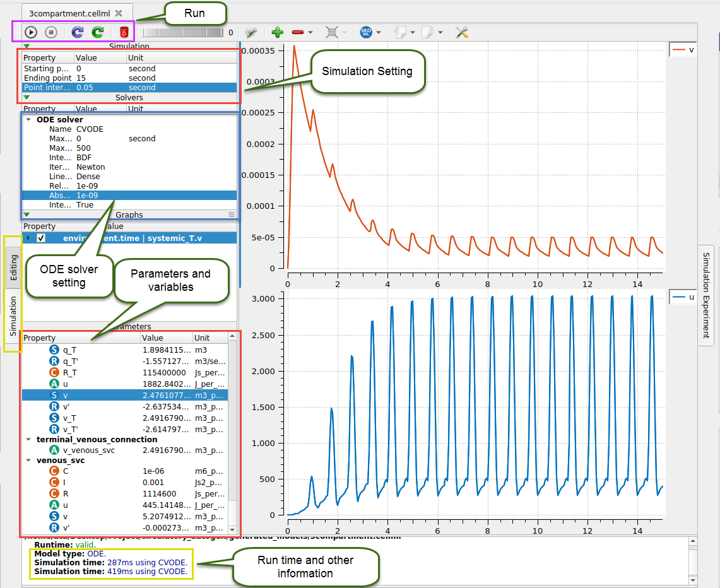The height and width of the screenshot is (588, 720).
Task: Open preferences with wrench and screwdriver icon
Action: click(462, 32)
